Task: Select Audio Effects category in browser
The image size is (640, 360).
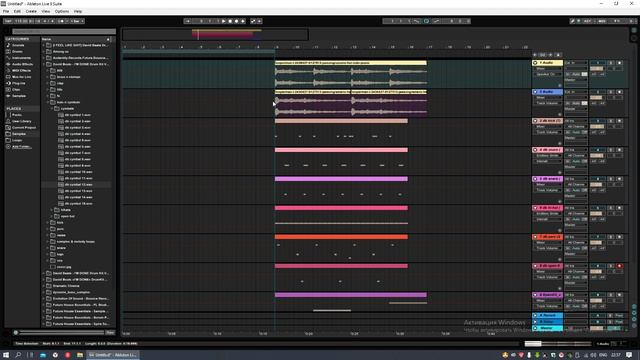Action: pos(22,64)
